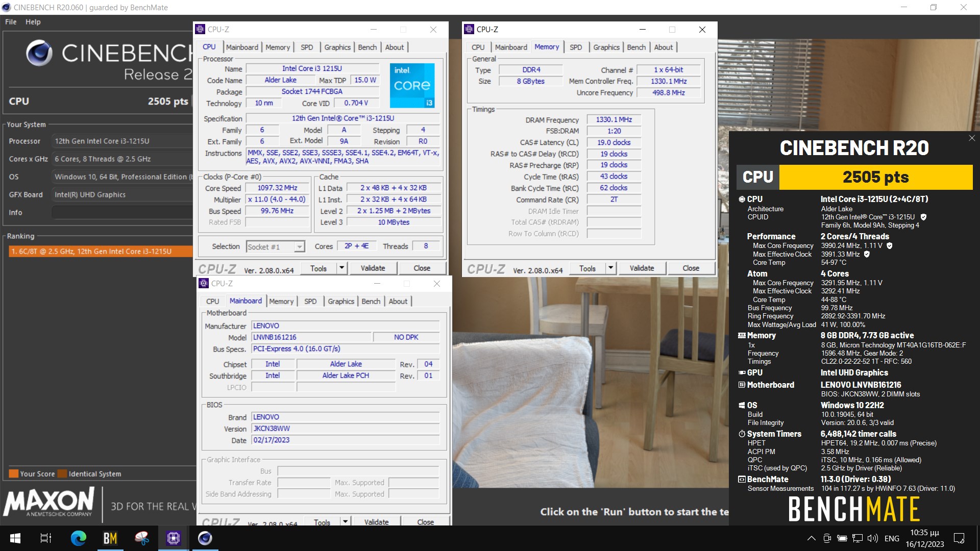
Task: Open Help menu in Cinebench
Action: tap(33, 22)
